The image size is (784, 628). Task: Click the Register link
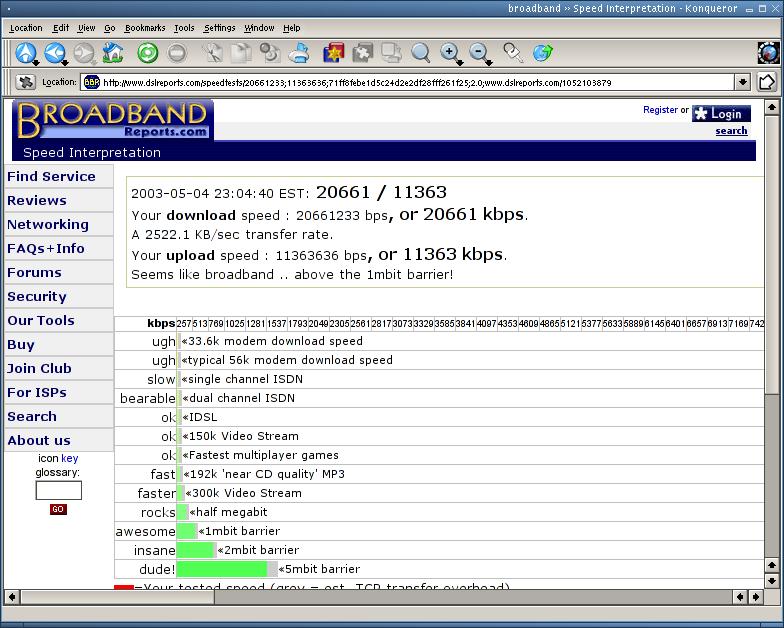[x=660, y=110]
